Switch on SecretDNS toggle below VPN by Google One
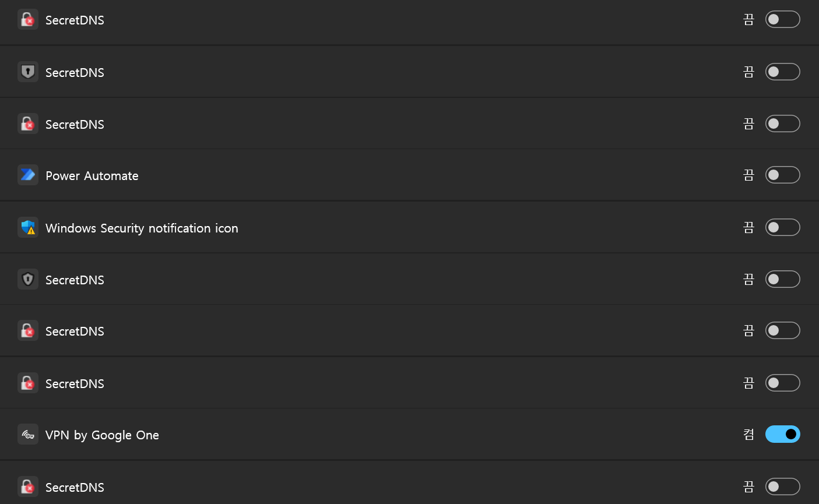 [782, 487]
